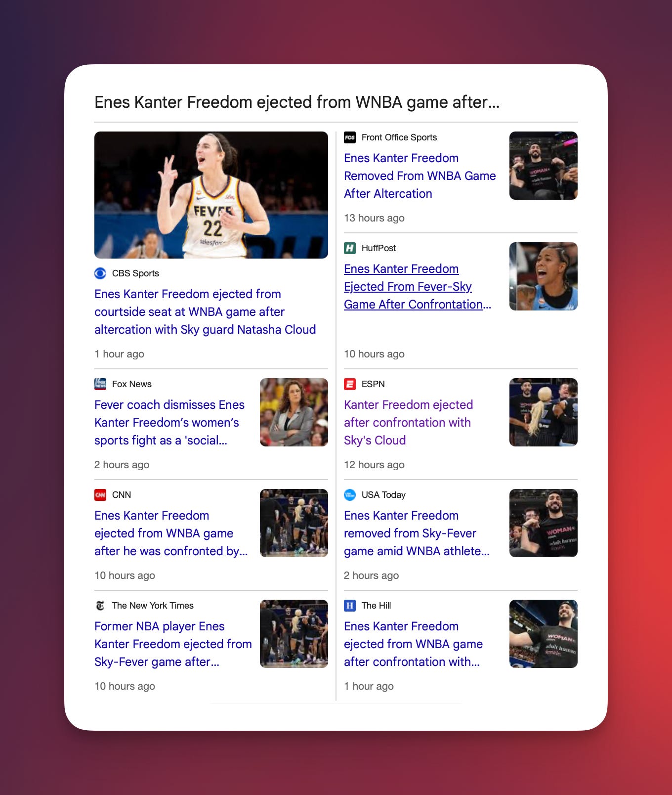Open the CBS Sports article headline
The width and height of the screenshot is (672, 795).
click(205, 312)
